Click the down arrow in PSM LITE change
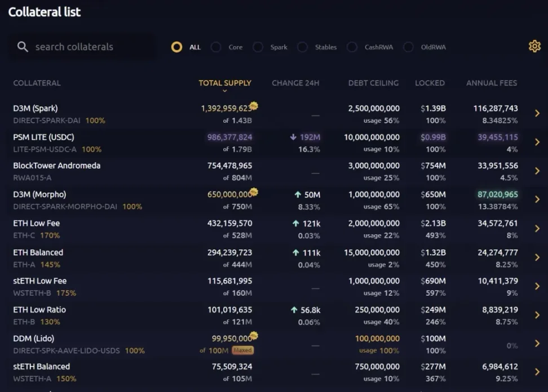The width and height of the screenshot is (548, 392). (293, 137)
